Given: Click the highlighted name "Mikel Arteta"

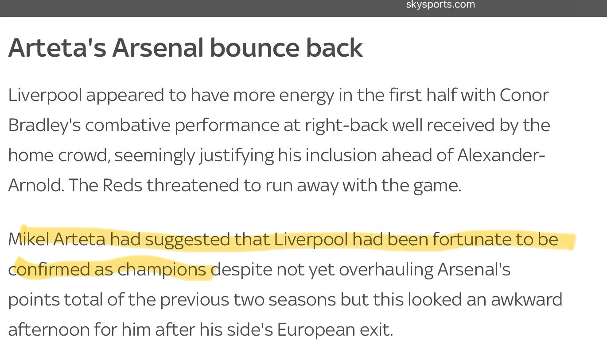Looking at the screenshot, I should click(x=57, y=240).
